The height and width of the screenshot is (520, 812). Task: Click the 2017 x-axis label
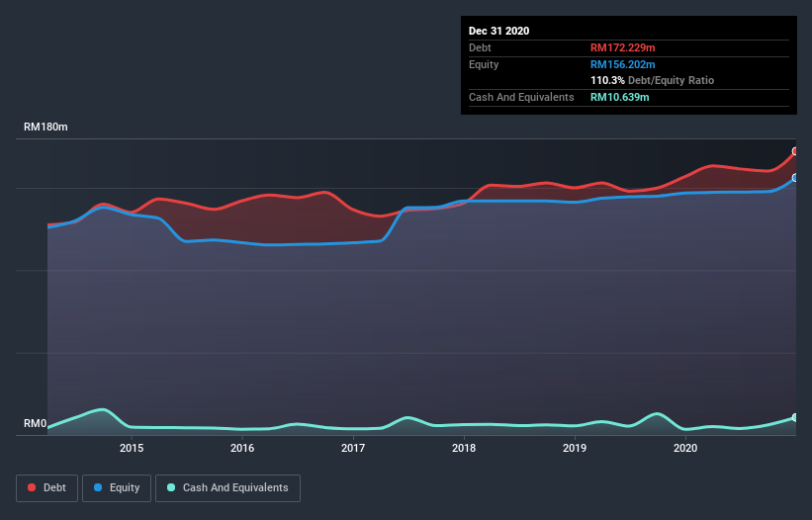[353, 448]
